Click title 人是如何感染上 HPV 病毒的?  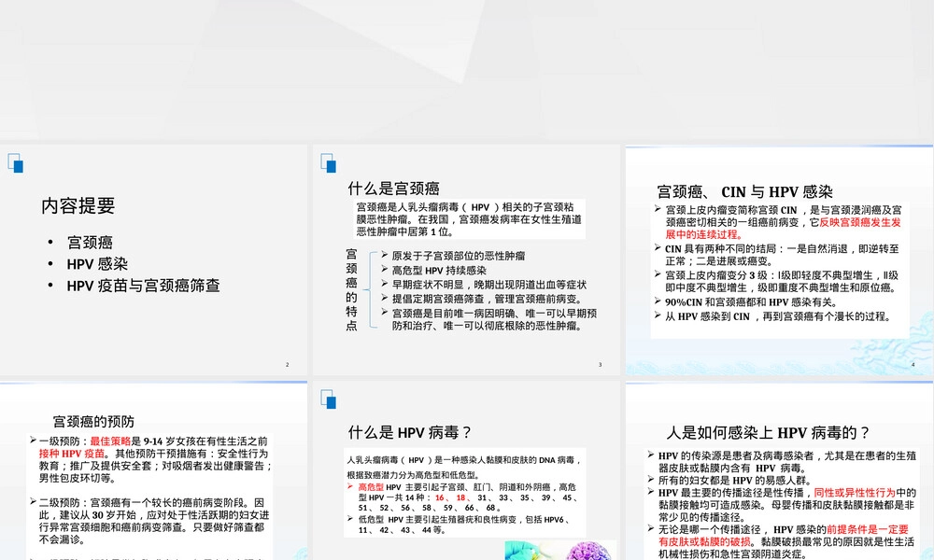pyautogui.click(x=768, y=432)
